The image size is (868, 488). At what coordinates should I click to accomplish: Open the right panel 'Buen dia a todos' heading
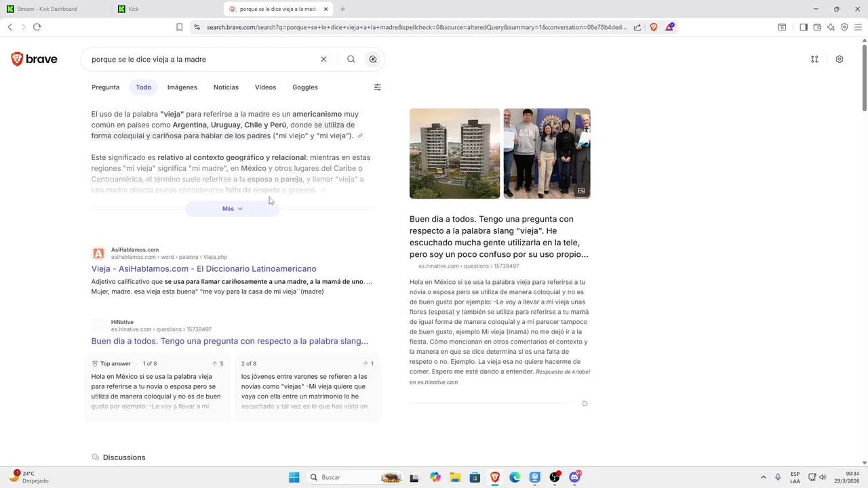coord(500,237)
